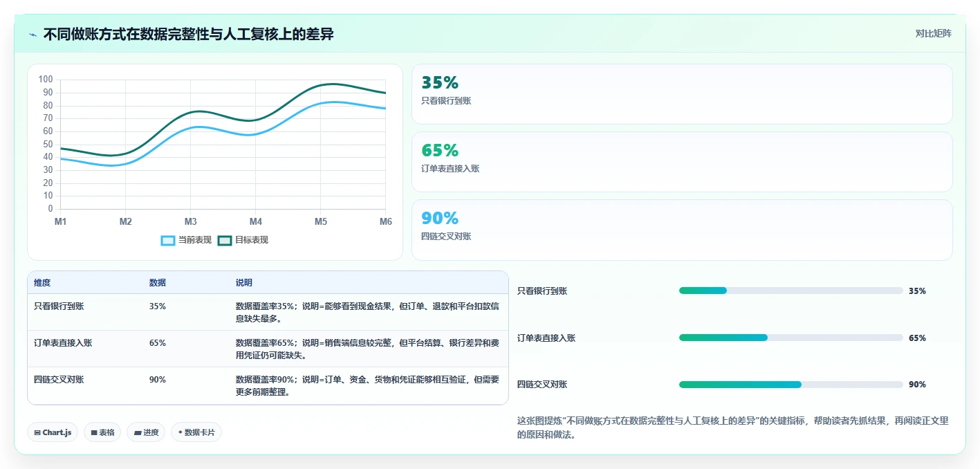Click 只看银行到账 cell in the table
980x469 pixels.
[59, 306]
